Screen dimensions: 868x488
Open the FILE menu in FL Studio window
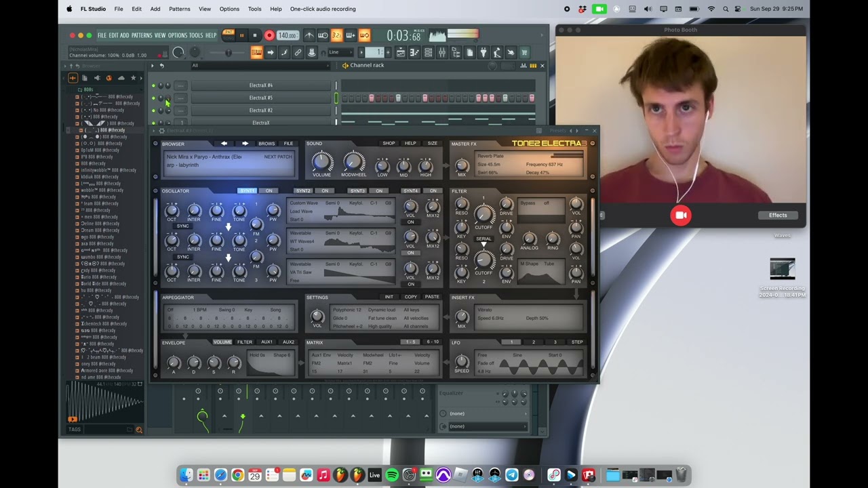tap(102, 35)
